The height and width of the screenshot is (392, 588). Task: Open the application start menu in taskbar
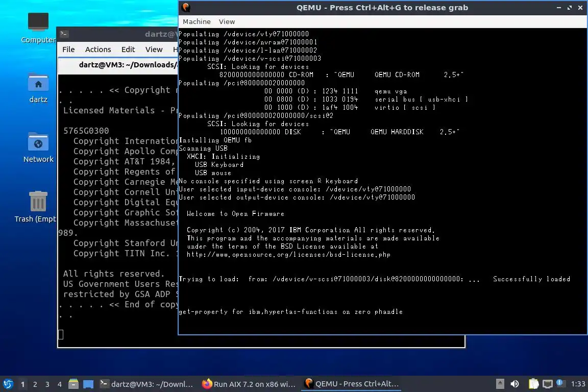pos(8,384)
